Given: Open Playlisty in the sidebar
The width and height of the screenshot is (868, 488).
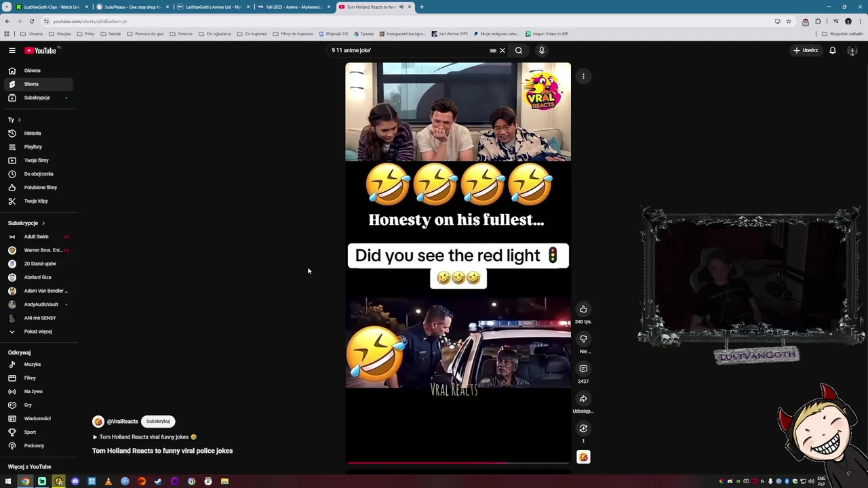Looking at the screenshot, I should click(x=39, y=146).
